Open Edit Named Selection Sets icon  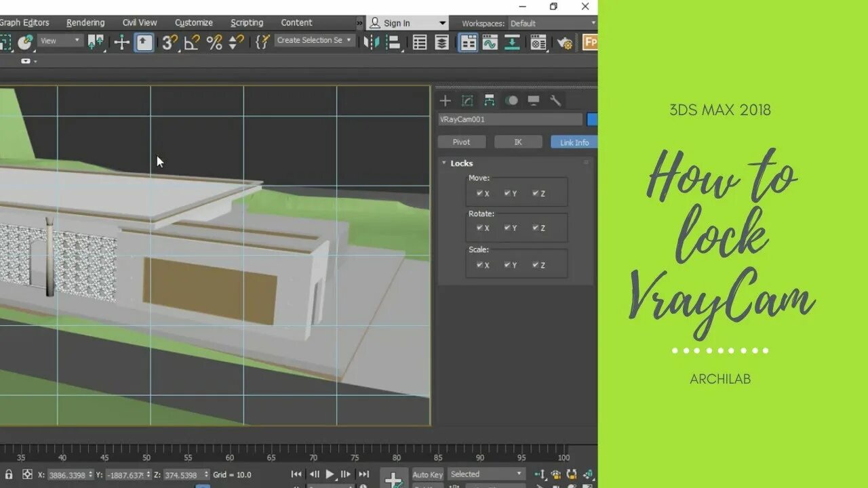point(262,43)
